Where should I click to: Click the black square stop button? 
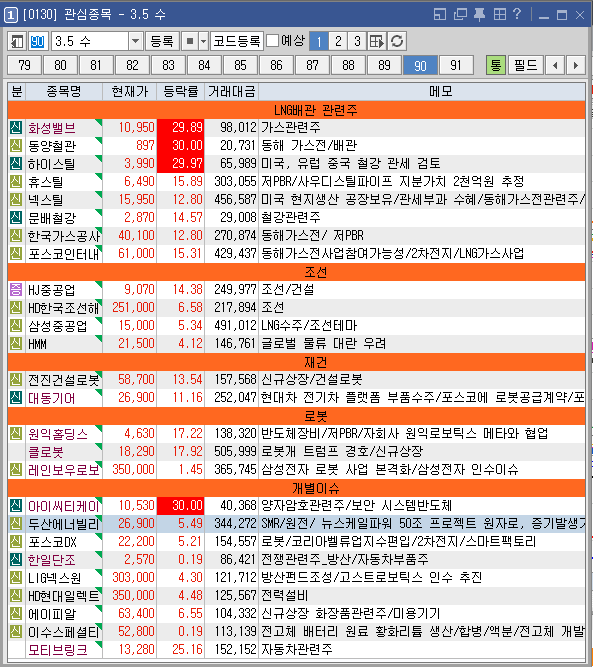[x=190, y=41]
